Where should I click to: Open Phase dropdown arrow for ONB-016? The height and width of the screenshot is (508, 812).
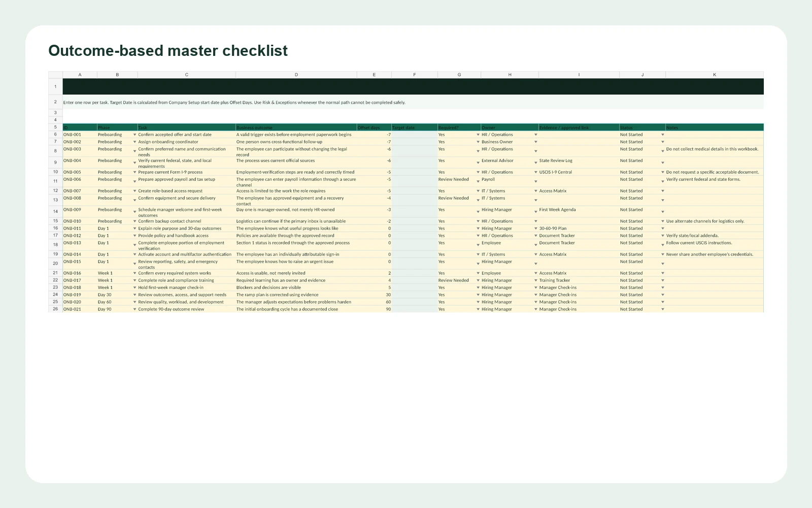point(134,273)
